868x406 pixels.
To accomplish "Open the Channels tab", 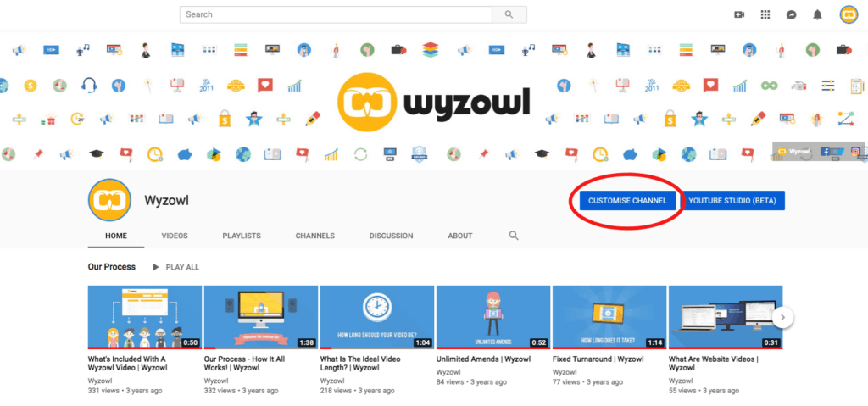I will click(x=315, y=236).
